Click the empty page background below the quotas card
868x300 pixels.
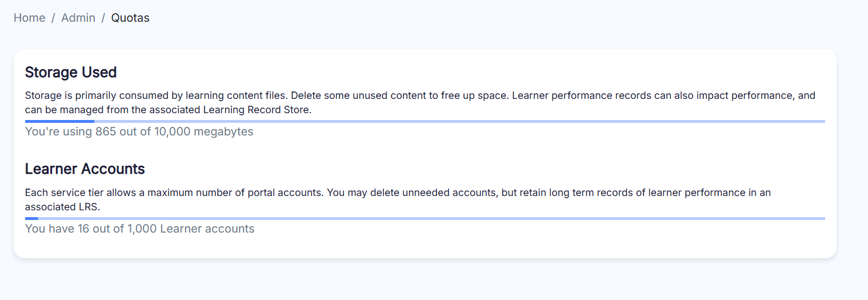pos(434,280)
